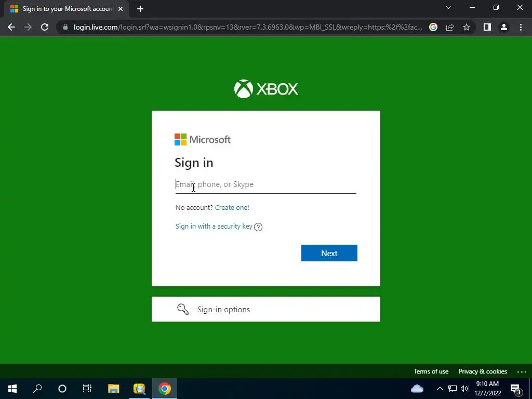This screenshot has width=532, height=399.
Task: Open Privacy & cookies link
Action: tap(483, 371)
